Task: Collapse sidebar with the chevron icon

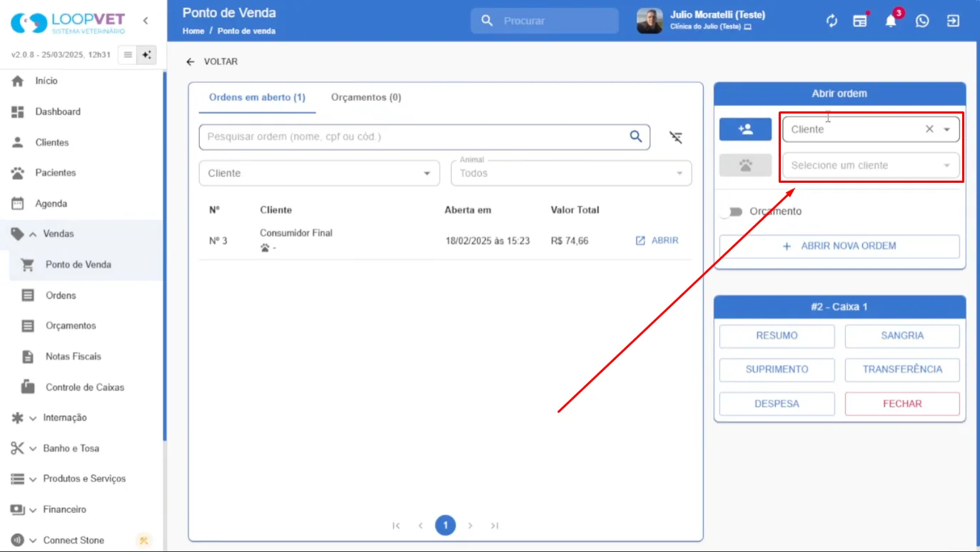Action: (146, 21)
